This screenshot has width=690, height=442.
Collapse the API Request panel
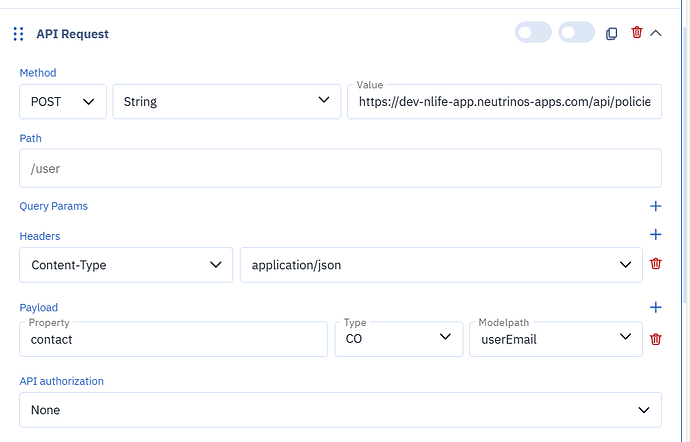pyautogui.click(x=656, y=33)
